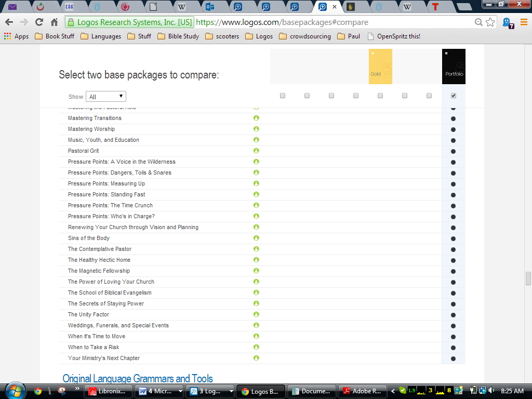Viewport: 532px width, 399px height.
Task: Open the Apps shortcut in bookmarks bar
Action: 16,36
